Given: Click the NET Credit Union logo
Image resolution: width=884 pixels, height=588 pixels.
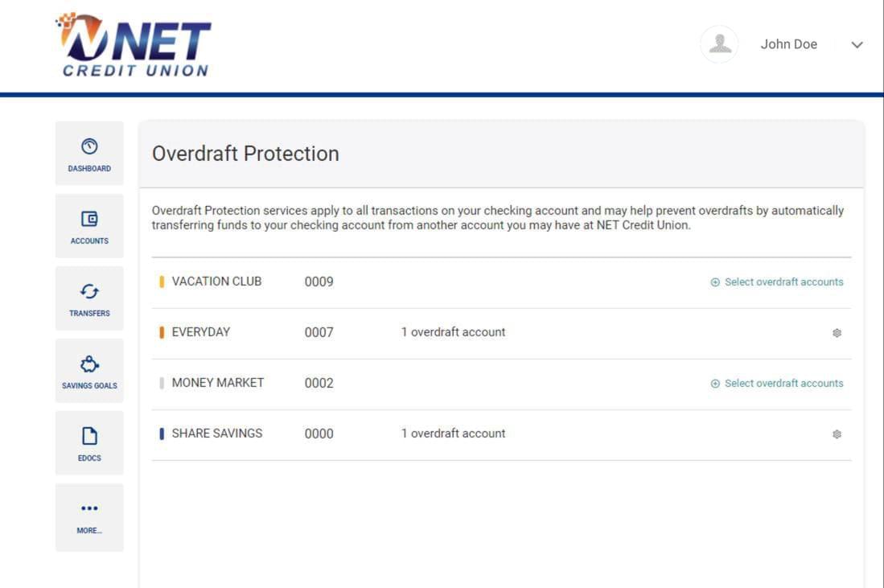Looking at the screenshot, I should point(133,44).
